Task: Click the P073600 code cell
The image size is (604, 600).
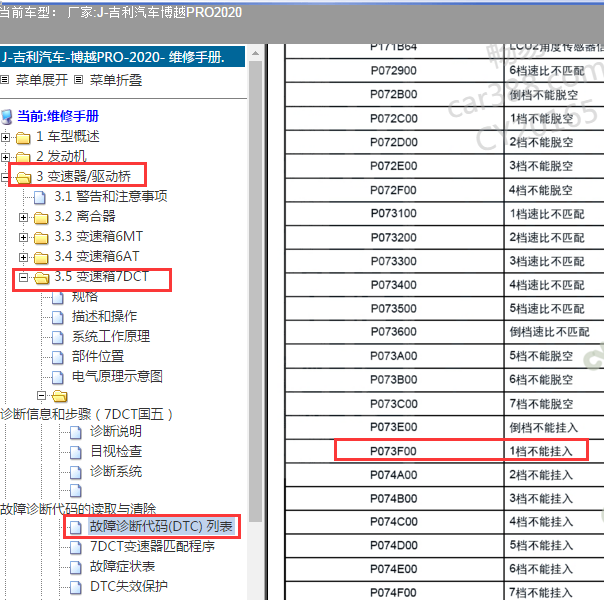Action: [x=394, y=332]
